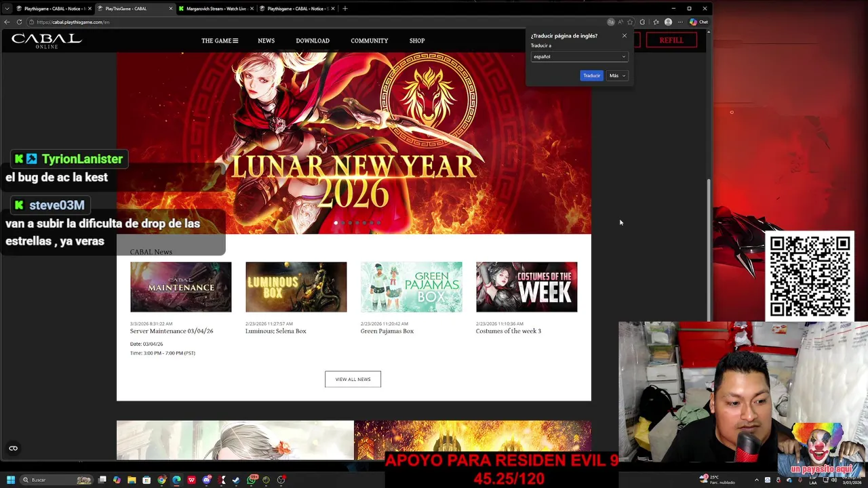Click the browser back arrow

(7, 22)
